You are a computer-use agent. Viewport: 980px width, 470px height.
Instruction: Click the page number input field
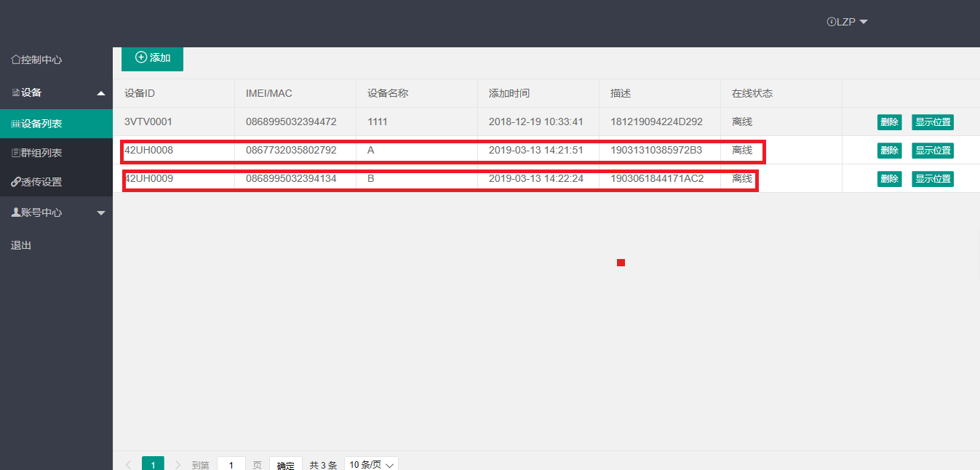point(231,464)
